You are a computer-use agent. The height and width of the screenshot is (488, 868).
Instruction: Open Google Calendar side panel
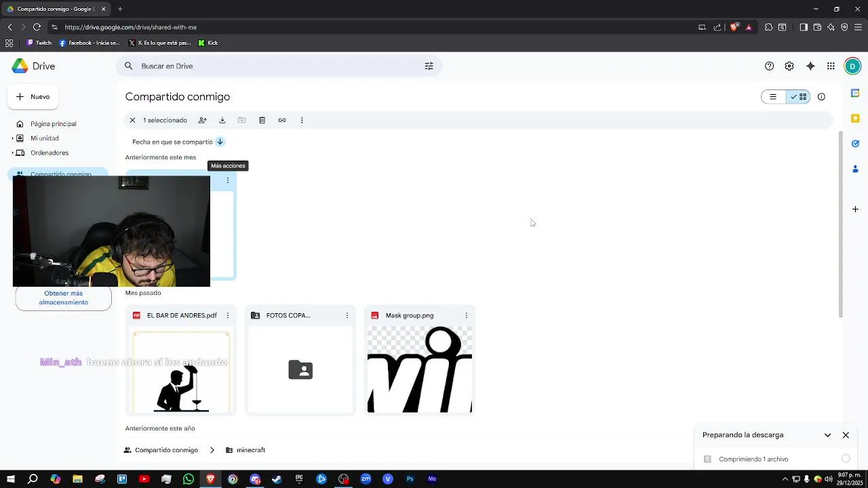855,93
